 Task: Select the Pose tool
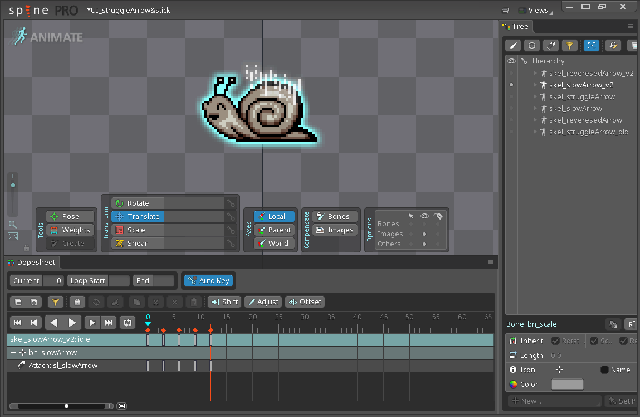pos(70,216)
